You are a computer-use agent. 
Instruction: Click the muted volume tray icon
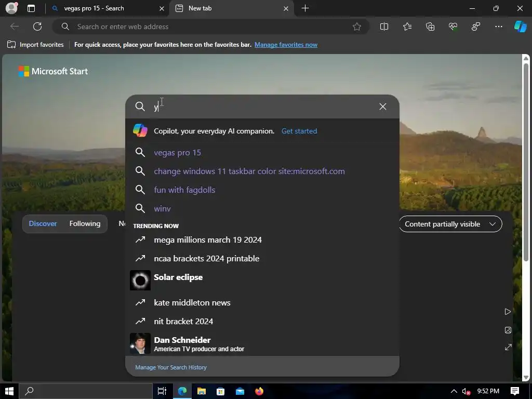tap(466, 392)
